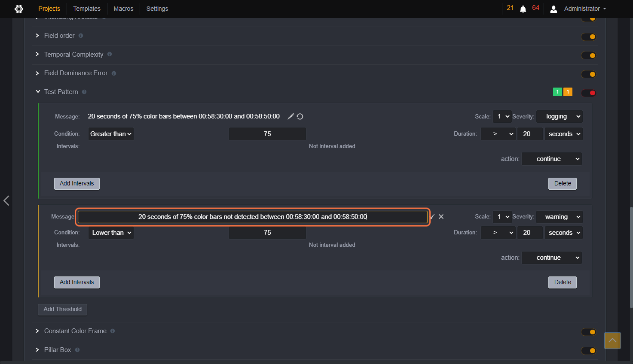Click Add Intervals in the logging threshold
Image resolution: width=633 pixels, height=364 pixels.
click(77, 184)
